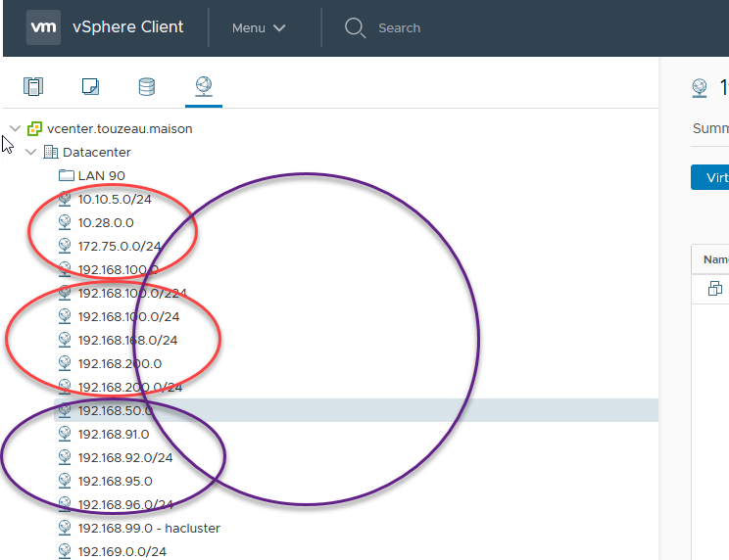The height and width of the screenshot is (560, 729).
Task: Select the 10.28.0.0 network
Action: pos(106,222)
